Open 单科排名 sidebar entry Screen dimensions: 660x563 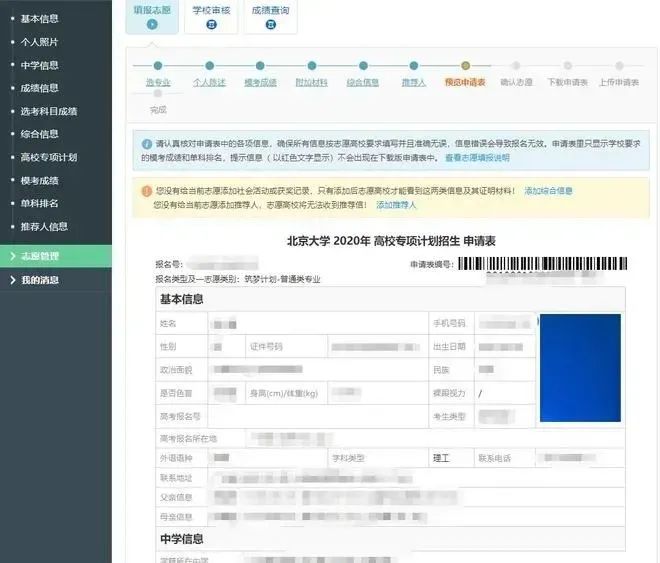coord(40,203)
